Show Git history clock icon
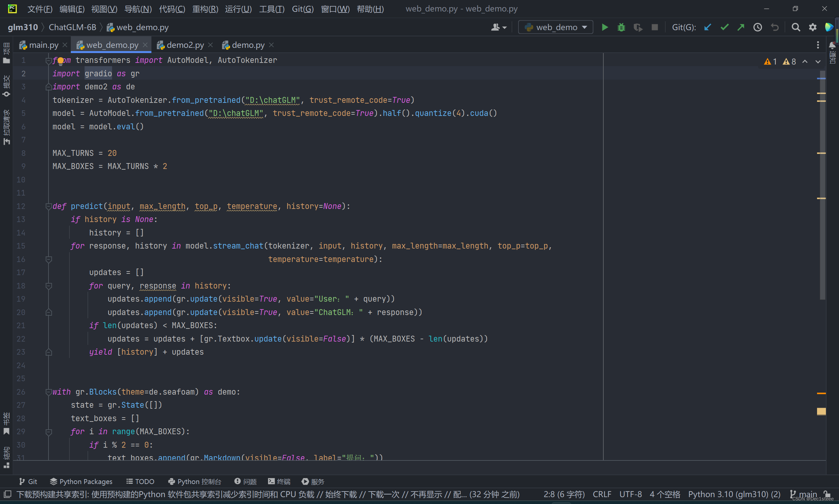The height and width of the screenshot is (504, 839). click(757, 27)
